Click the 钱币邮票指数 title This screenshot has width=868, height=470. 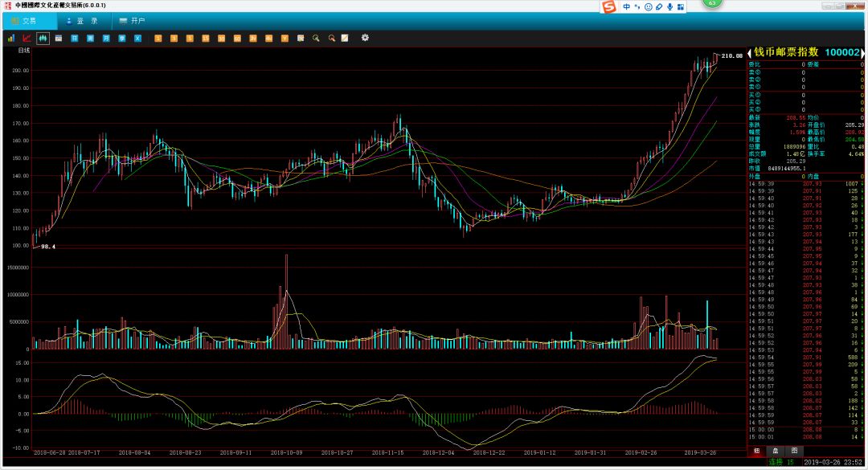point(786,52)
